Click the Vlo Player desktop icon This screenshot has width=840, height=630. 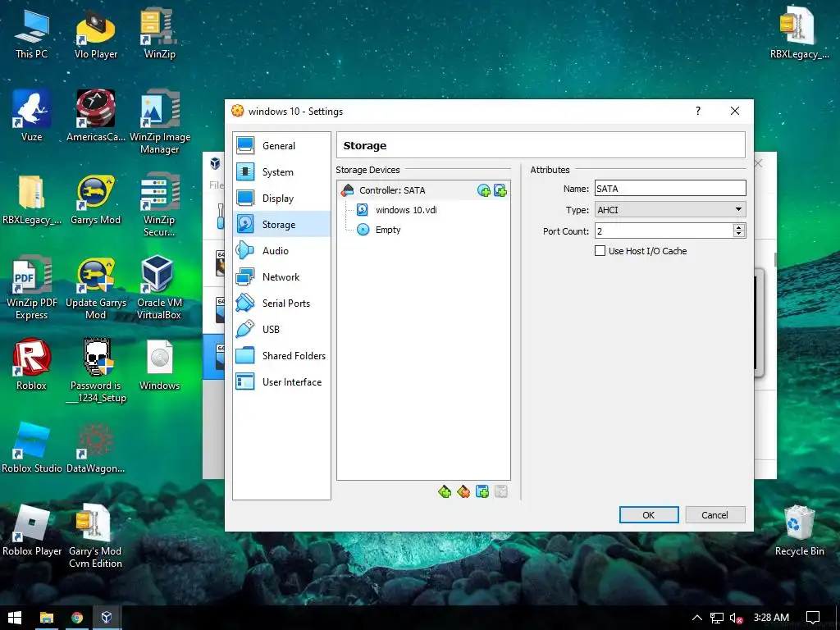(x=96, y=34)
